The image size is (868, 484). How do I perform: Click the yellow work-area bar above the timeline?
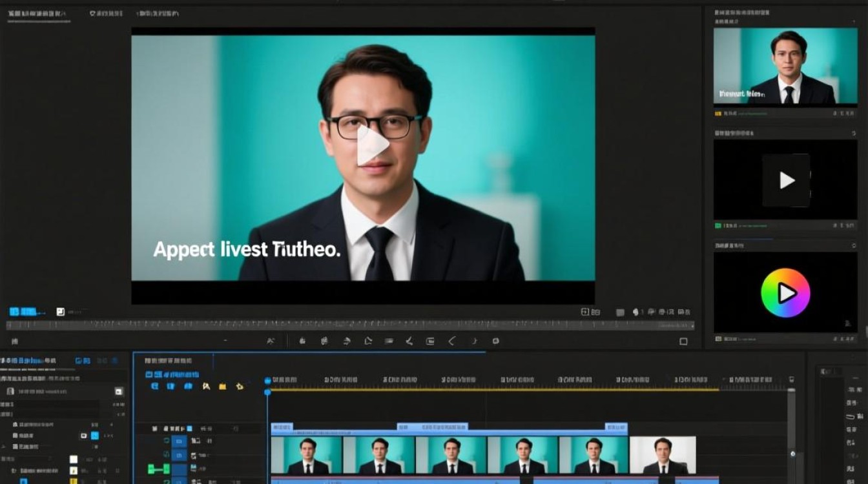[x=494, y=389]
